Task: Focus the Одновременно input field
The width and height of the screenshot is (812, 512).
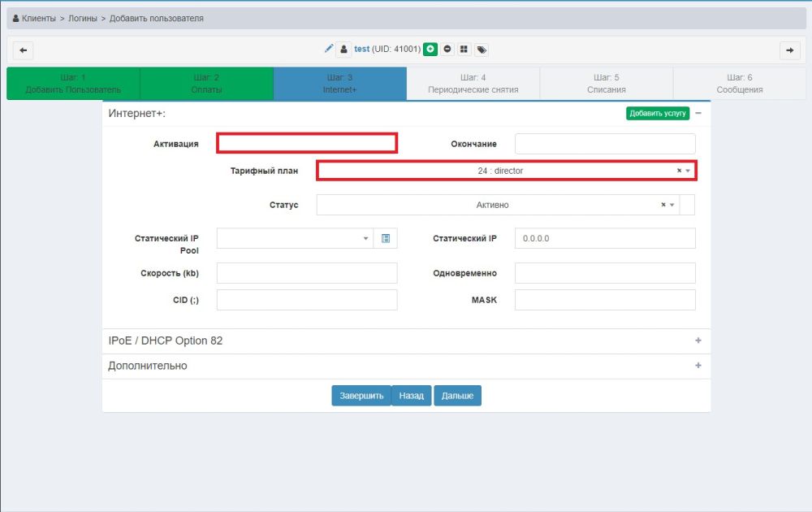Action: (x=605, y=273)
